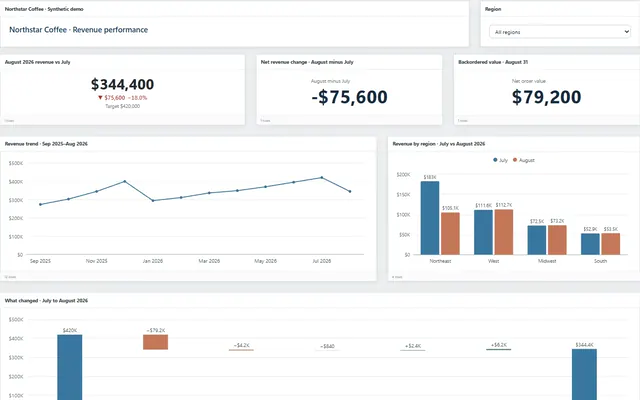
Task: Click the final August 2026 point on trend line
Action: pos(350,191)
